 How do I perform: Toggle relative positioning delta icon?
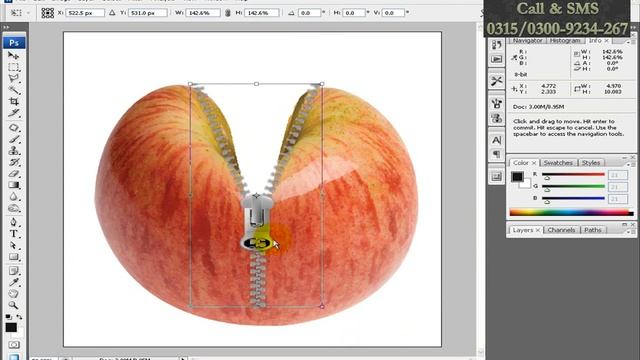click(112, 13)
